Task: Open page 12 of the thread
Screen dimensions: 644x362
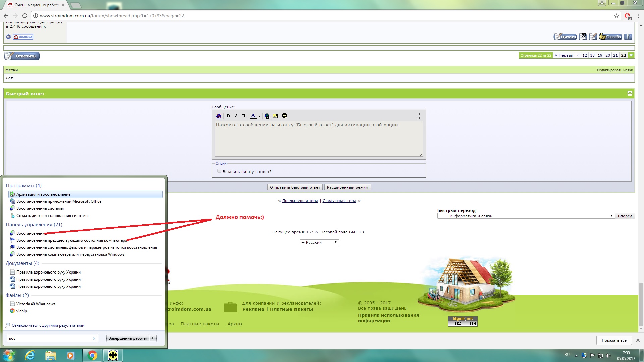Action: (x=585, y=55)
